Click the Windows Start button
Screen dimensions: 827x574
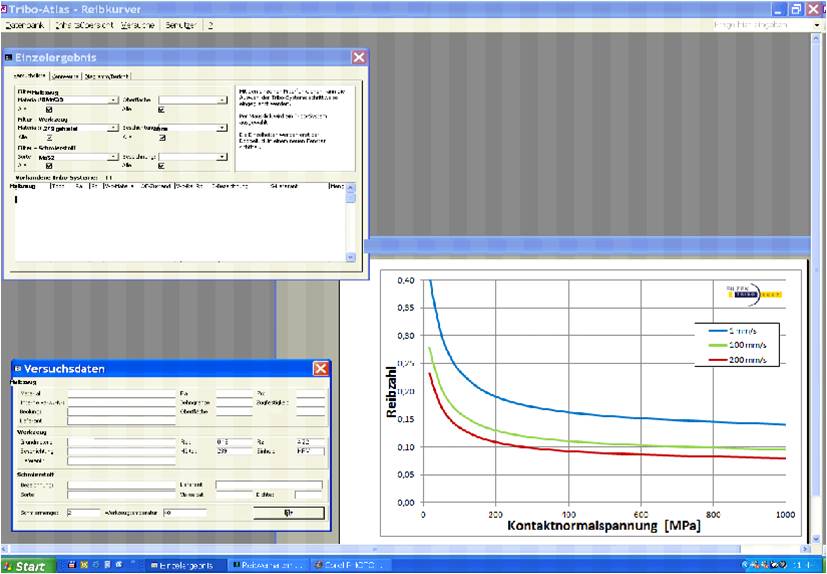26,565
